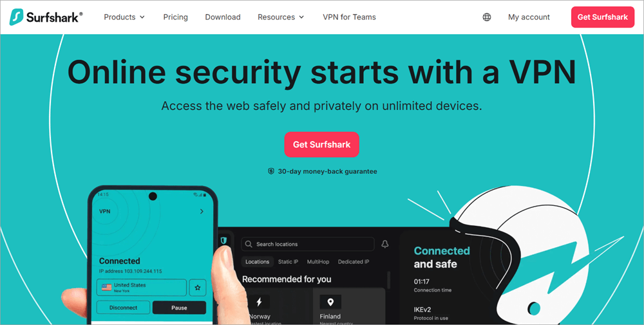Open the Pricing menu item
The width and height of the screenshot is (644, 325).
(x=175, y=17)
